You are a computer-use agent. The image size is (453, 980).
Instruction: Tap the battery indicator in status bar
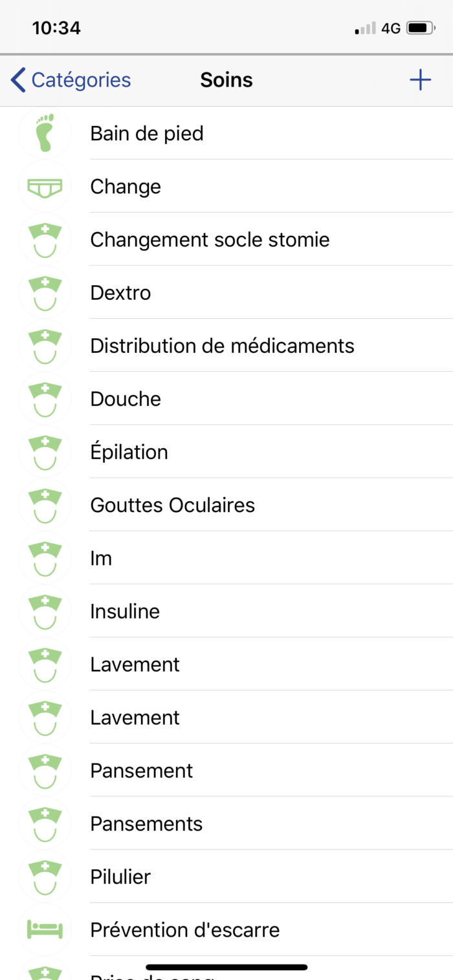point(421,28)
